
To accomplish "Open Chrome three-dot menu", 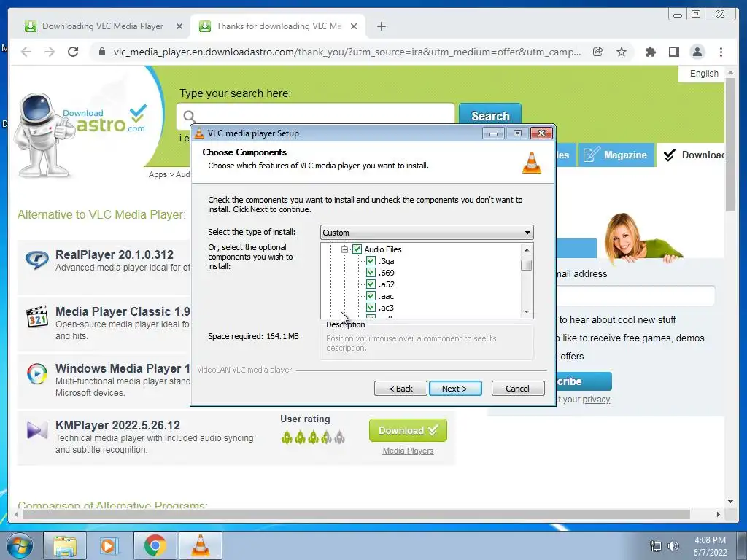I will [x=721, y=52].
